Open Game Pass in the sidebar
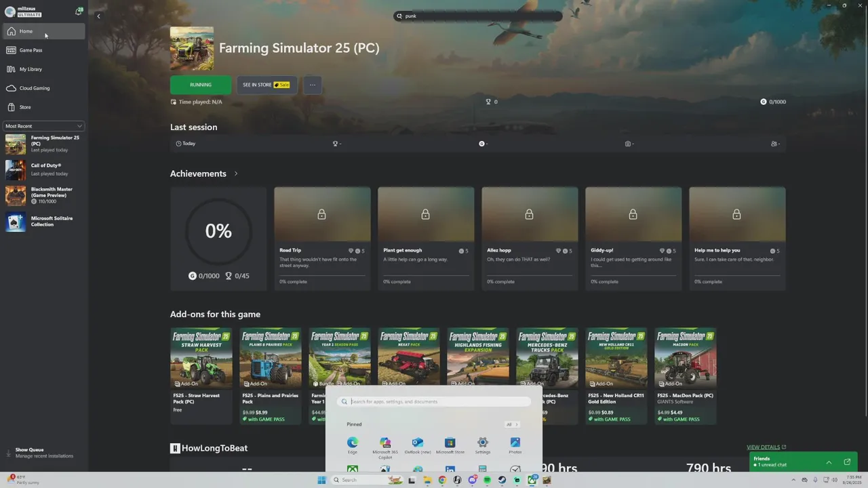This screenshot has height=488, width=868. (x=44, y=50)
